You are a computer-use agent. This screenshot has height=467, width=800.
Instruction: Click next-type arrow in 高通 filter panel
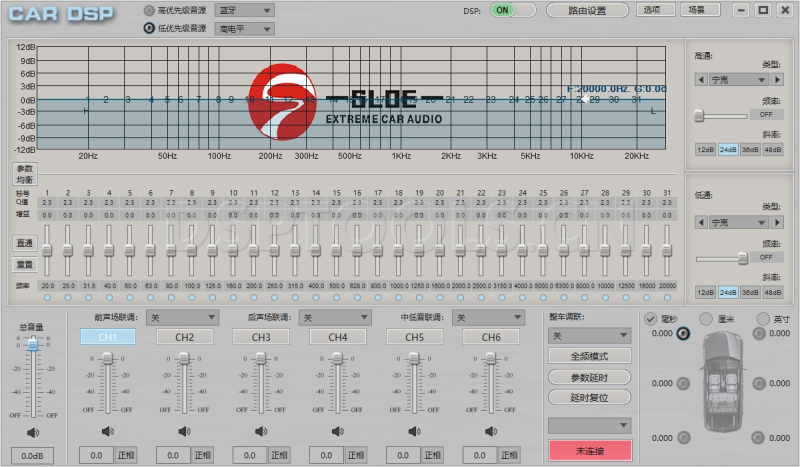click(778, 80)
